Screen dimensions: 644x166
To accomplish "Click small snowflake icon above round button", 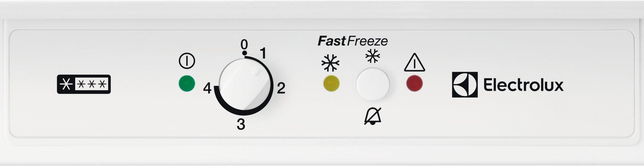I will coord(373,56).
